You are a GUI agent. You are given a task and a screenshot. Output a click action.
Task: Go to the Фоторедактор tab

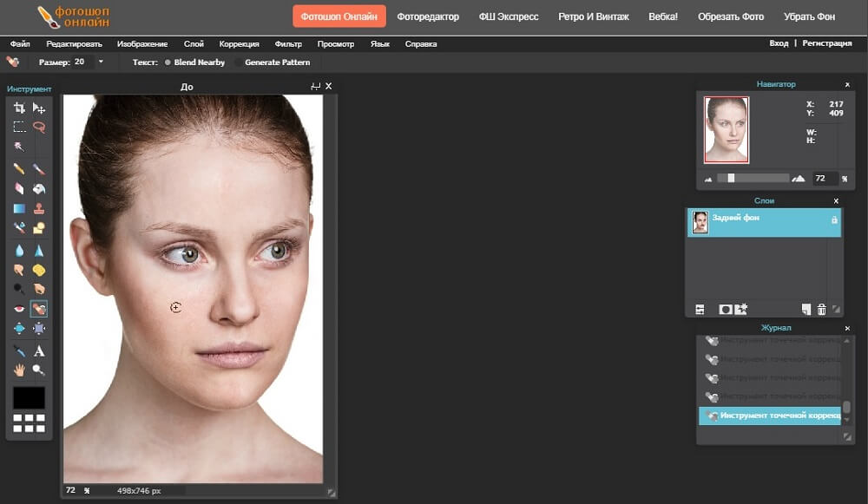click(x=428, y=16)
